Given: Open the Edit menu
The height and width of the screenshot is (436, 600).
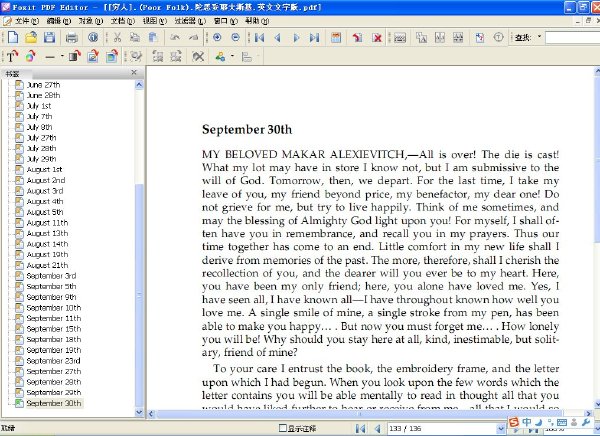Looking at the screenshot, I should (59, 21).
